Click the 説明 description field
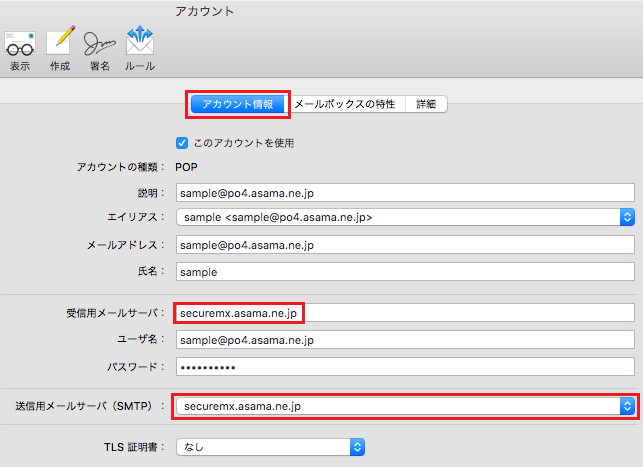The height and width of the screenshot is (467, 643). click(x=405, y=193)
